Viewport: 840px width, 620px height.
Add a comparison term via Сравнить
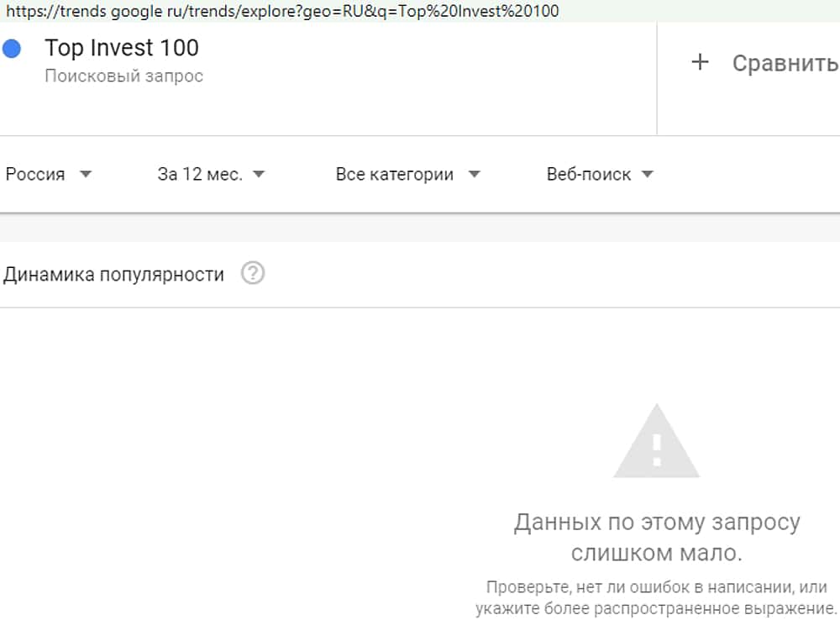[x=785, y=63]
